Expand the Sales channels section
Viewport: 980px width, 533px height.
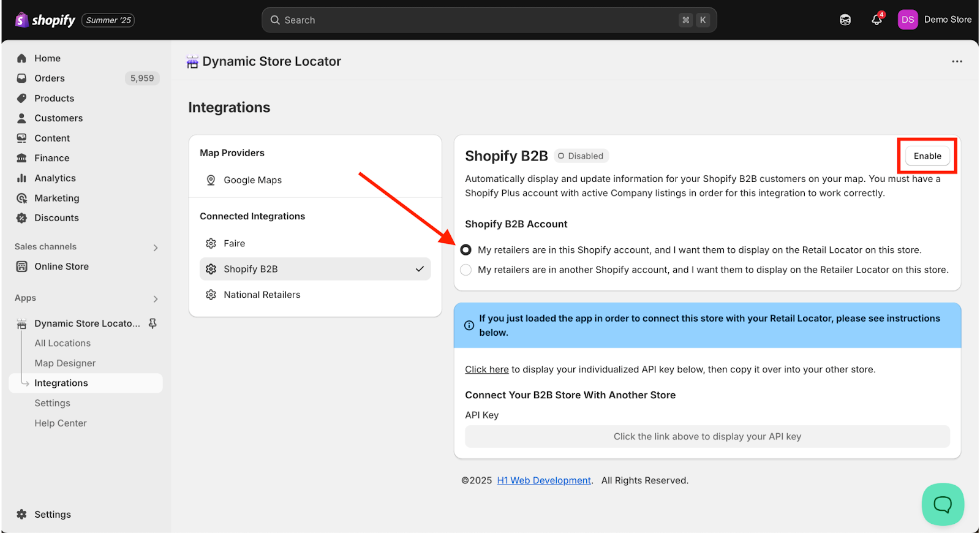pos(156,248)
